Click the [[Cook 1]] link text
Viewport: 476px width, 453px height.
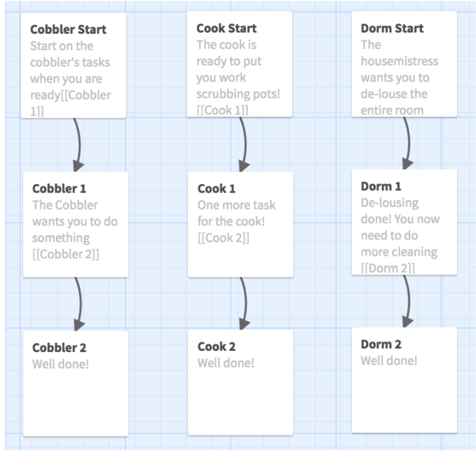pyautogui.click(x=222, y=111)
